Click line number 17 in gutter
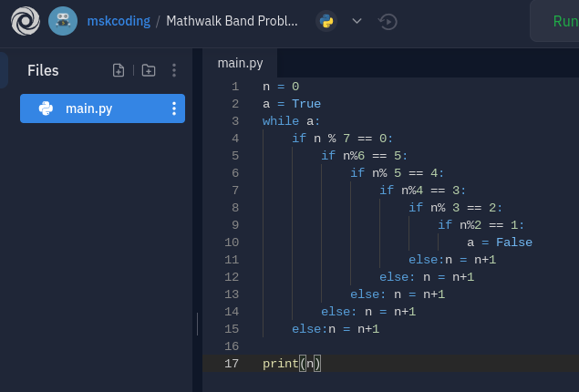The width and height of the screenshot is (579, 392). 232,364
